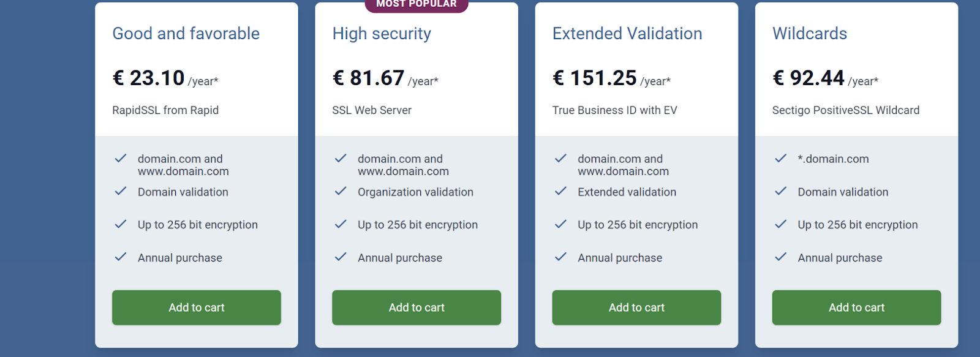This screenshot has width=980, height=357.
Task: Click the 'High security' plan title
Action: (x=382, y=34)
